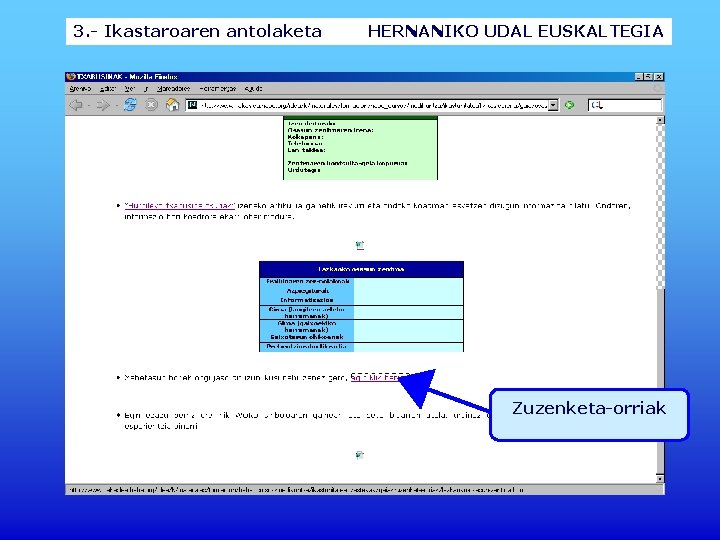
Task: Click the Firefox logo in the title bar
Action: tap(70, 77)
